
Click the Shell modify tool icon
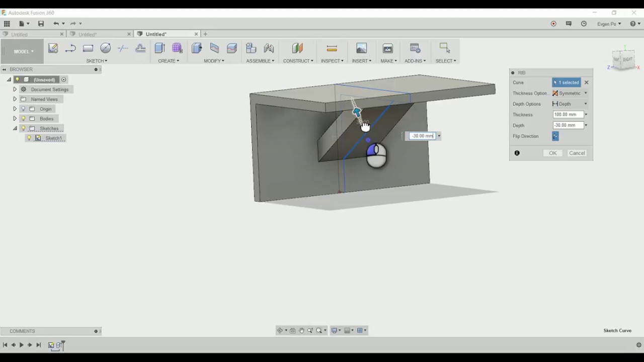click(x=232, y=48)
